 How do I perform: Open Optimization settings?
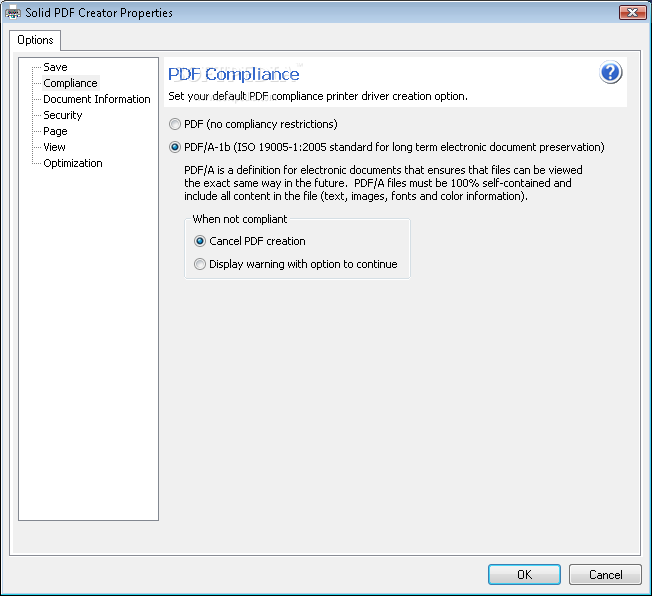coord(73,163)
